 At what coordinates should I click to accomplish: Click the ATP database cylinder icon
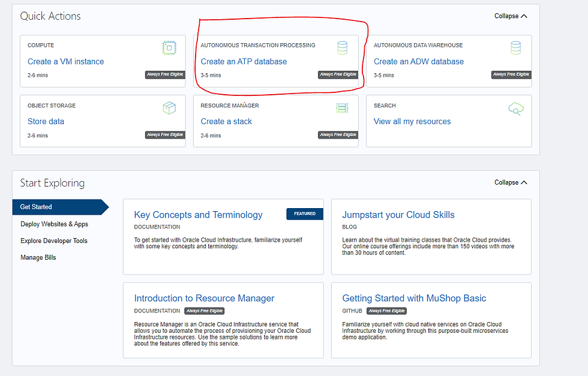point(342,48)
